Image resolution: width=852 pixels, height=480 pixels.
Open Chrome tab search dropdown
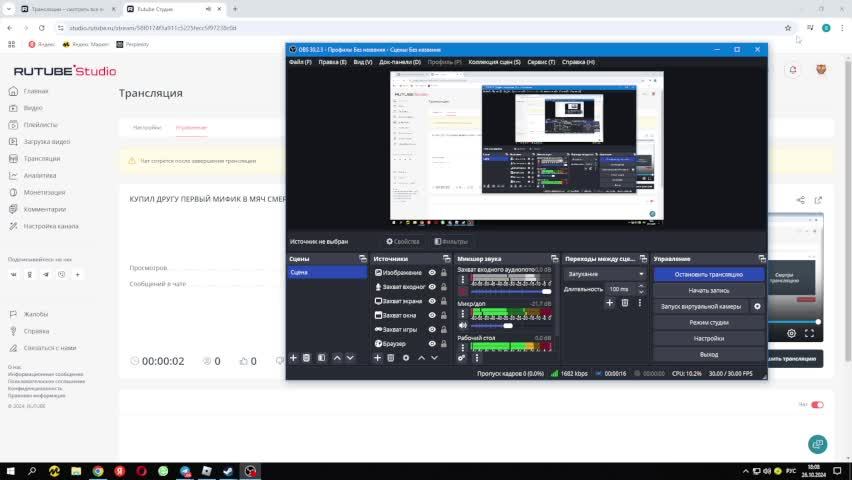point(8,9)
